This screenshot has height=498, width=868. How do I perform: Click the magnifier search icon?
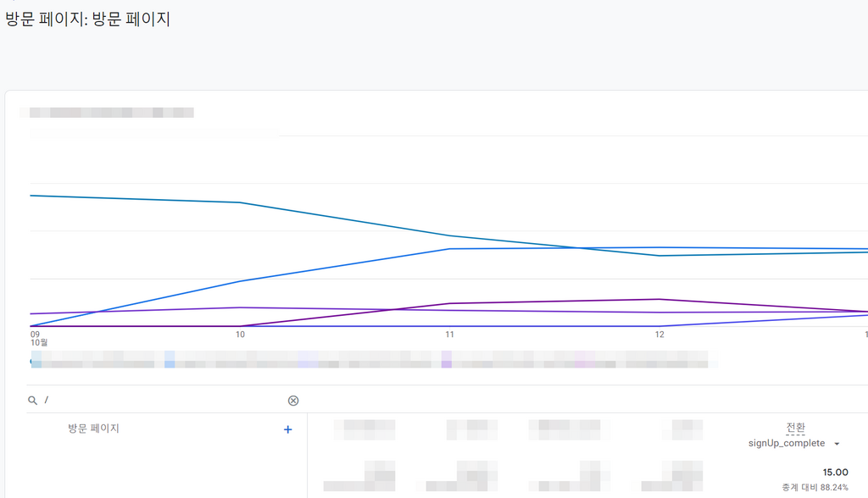32,401
